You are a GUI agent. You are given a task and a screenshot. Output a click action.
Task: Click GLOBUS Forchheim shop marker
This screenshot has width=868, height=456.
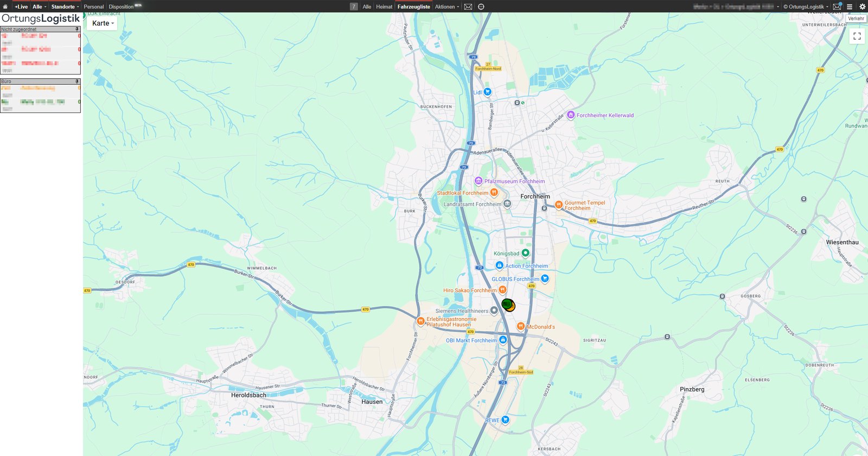pyautogui.click(x=545, y=278)
